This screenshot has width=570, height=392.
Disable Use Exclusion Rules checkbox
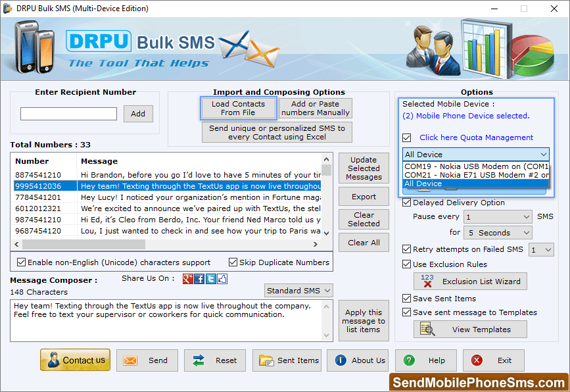point(407,264)
